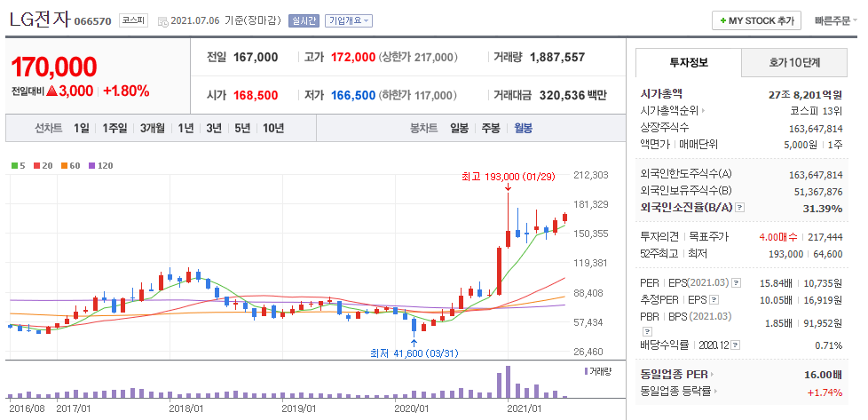Click the 전일 value 167,000
This screenshot has width=868, height=420.
[x=256, y=57]
